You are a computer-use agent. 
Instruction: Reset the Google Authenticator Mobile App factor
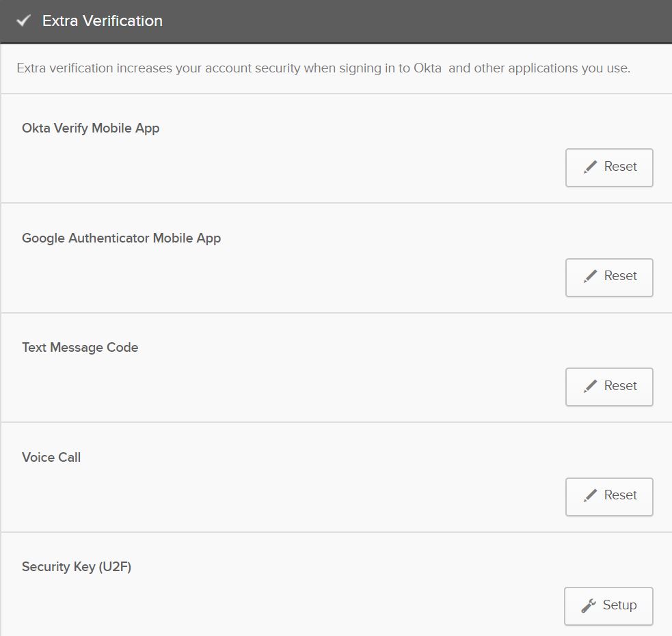click(x=609, y=277)
